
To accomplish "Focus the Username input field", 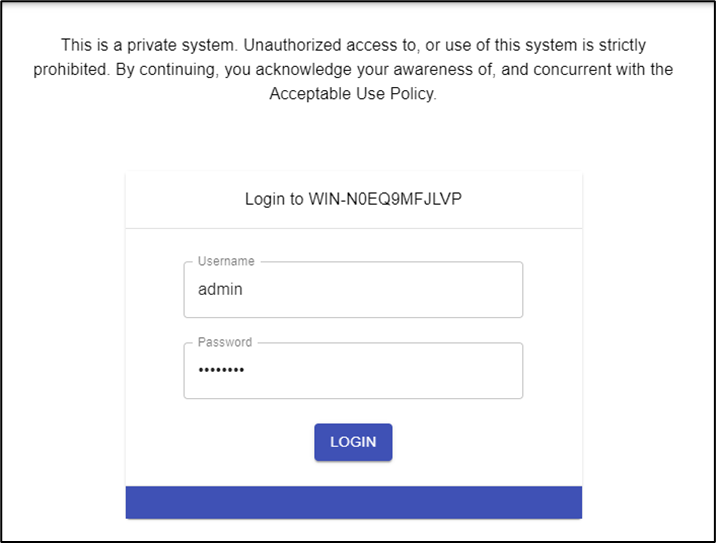I will pyautogui.click(x=353, y=290).
